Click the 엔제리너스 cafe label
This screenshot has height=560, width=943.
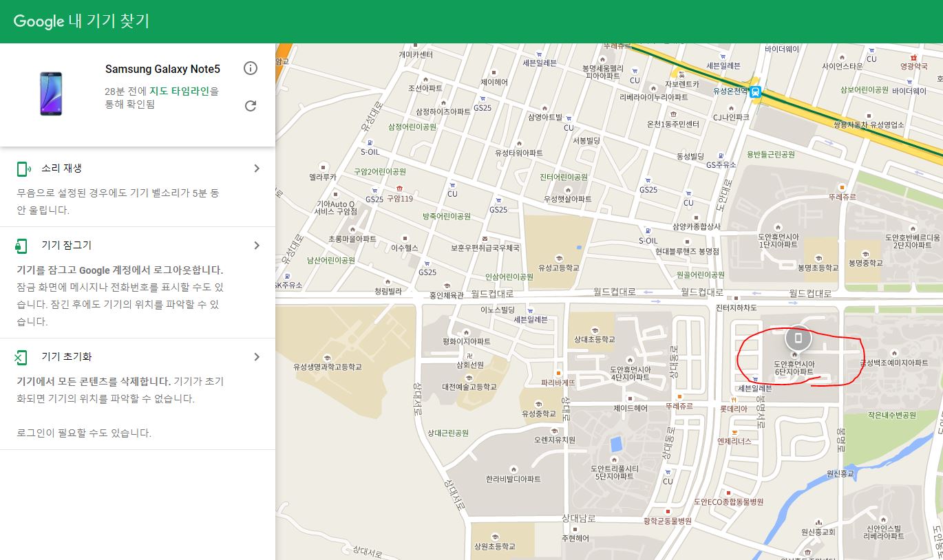click(x=734, y=442)
